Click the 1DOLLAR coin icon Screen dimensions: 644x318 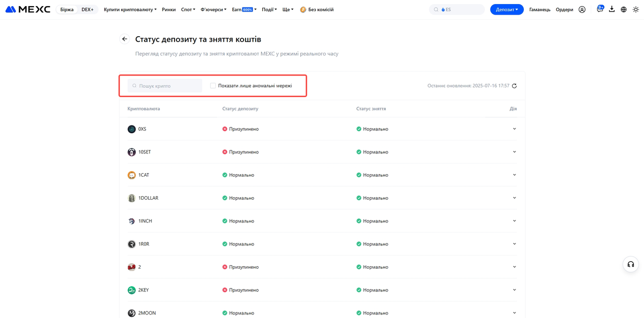[131, 198]
